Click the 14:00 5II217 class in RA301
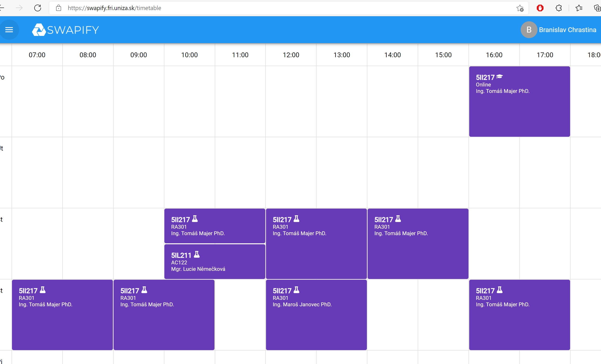601x364 pixels. point(418,244)
